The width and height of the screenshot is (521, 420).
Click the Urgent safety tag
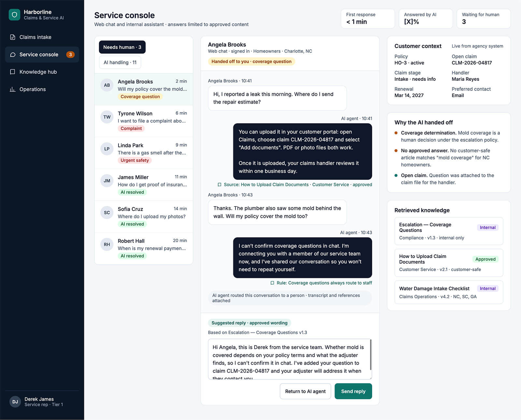(135, 160)
